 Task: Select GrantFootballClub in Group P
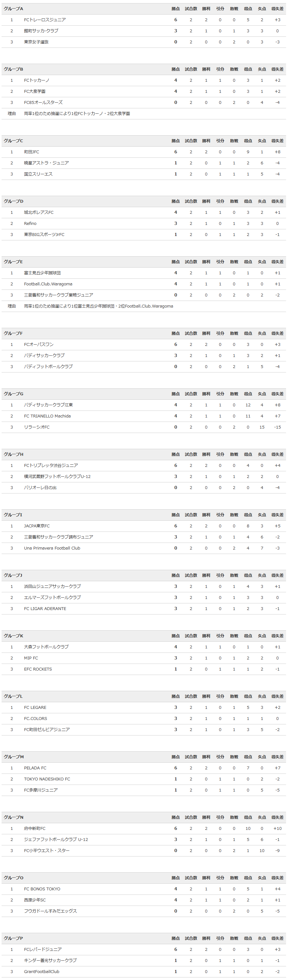[41, 971]
